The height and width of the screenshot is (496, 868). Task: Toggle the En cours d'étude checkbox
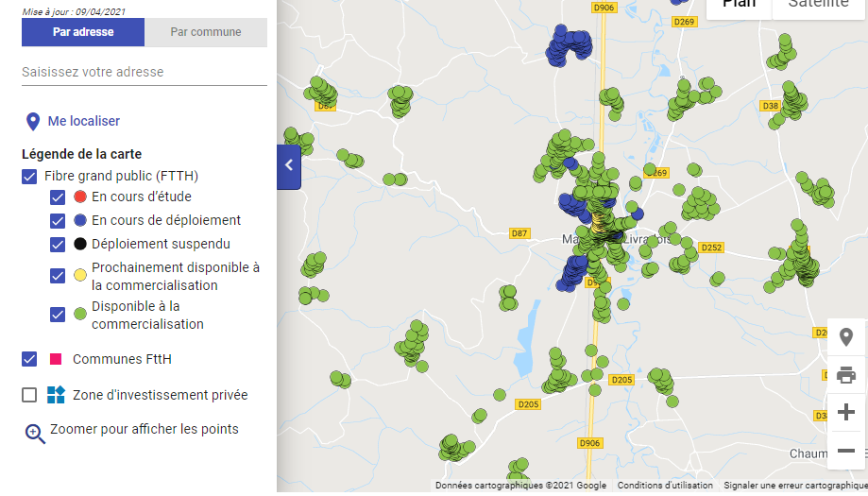pos(58,197)
